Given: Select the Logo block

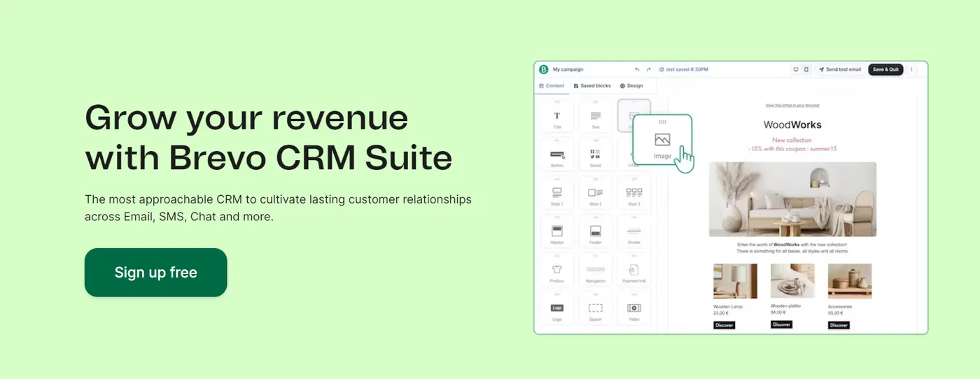Looking at the screenshot, I should coord(557,308).
